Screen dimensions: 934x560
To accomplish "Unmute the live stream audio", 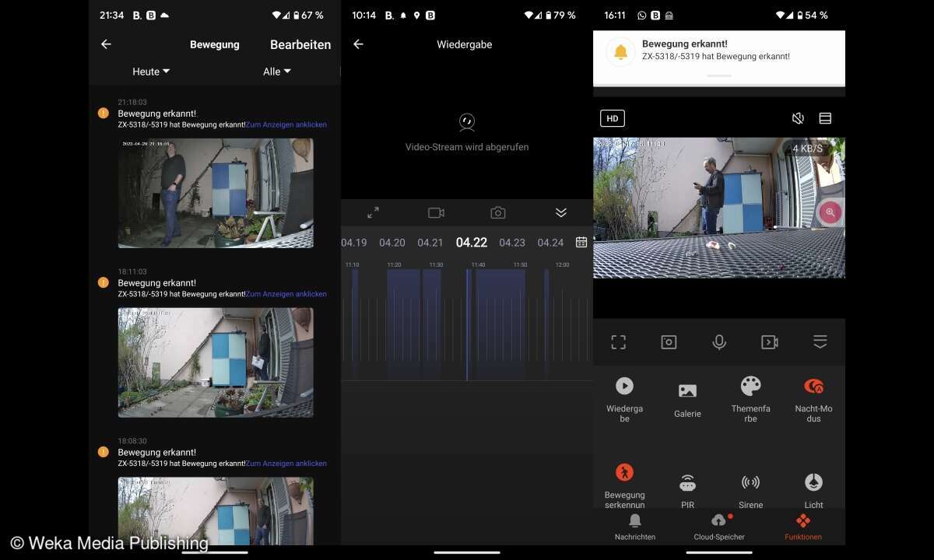I will coord(798,118).
